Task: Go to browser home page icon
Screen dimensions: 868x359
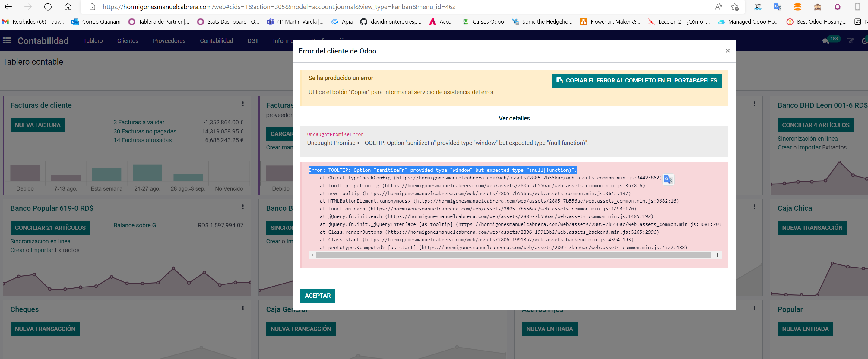Action: (x=68, y=7)
